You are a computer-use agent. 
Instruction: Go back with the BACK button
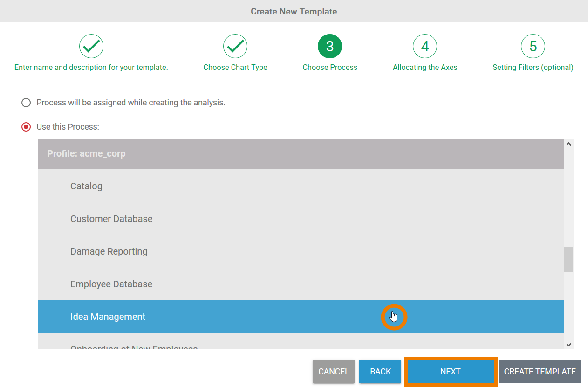click(380, 372)
